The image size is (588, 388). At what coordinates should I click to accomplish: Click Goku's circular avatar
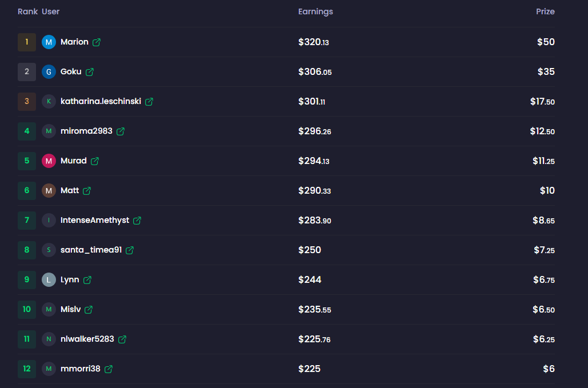pyautogui.click(x=49, y=71)
